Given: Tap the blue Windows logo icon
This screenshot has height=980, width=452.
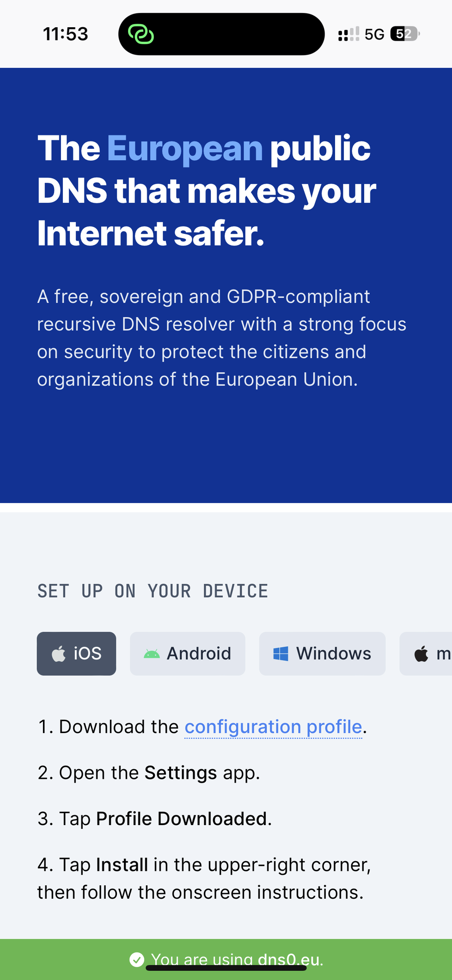Looking at the screenshot, I should click(281, 654).
